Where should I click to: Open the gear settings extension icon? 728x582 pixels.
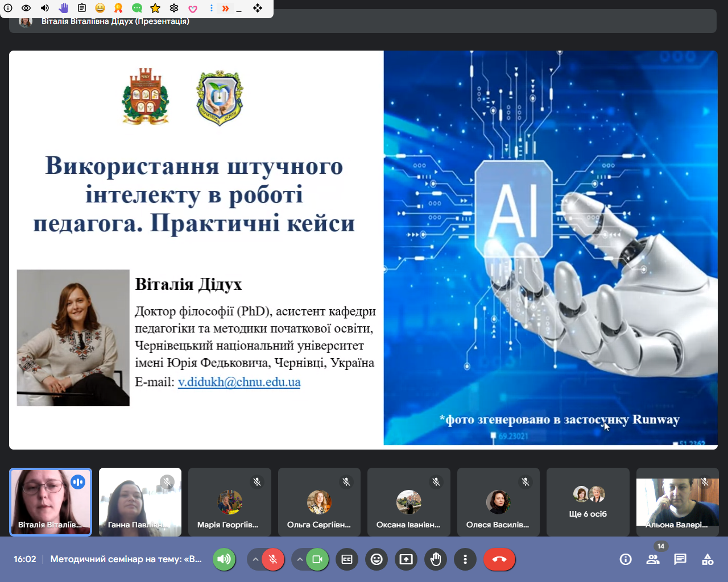coord(174,8)
